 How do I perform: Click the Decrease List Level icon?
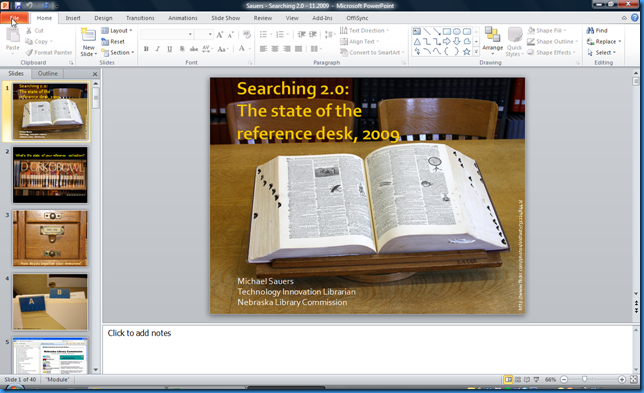pos(301,34)
